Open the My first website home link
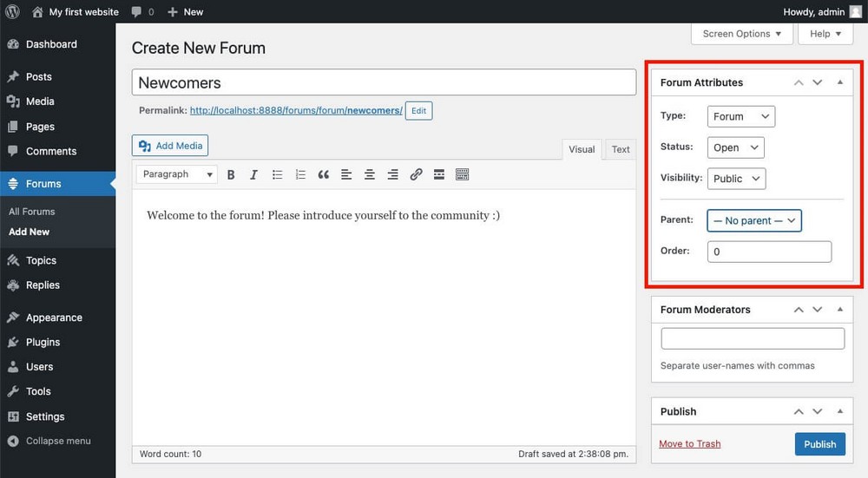Image resolution: width=868 pixels, height=478 pixels. pos(76,11)
